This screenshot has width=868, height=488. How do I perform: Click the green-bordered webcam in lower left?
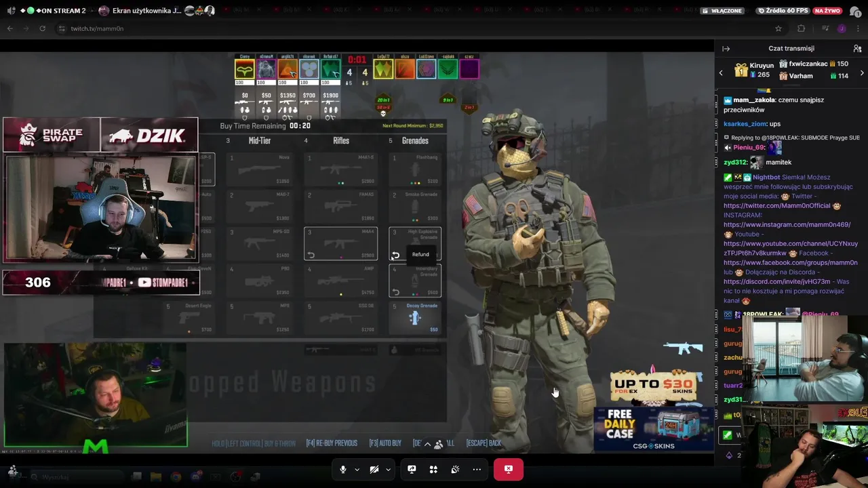coord(95,394)
